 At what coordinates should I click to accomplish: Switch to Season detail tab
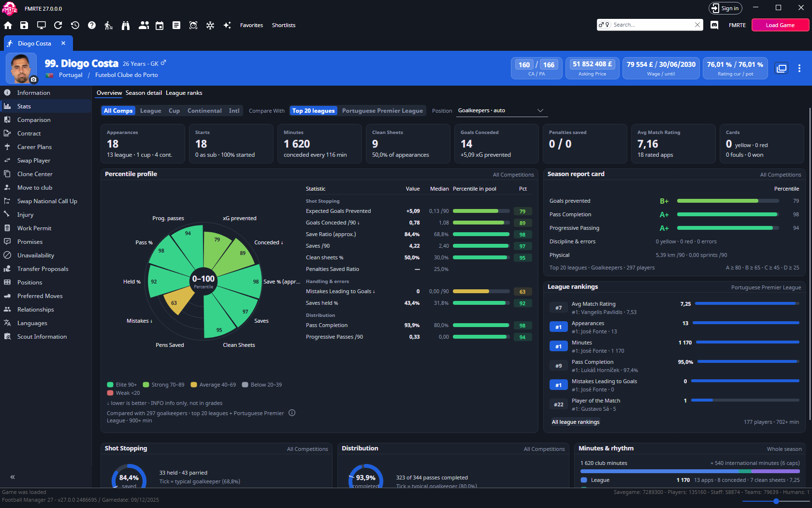coord(144,93)
